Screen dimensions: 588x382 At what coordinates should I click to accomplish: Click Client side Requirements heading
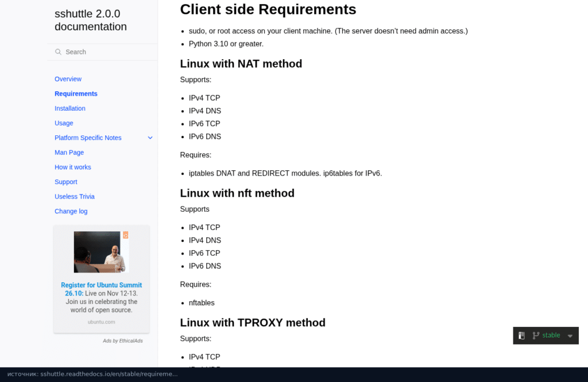(x=268, y=9)
